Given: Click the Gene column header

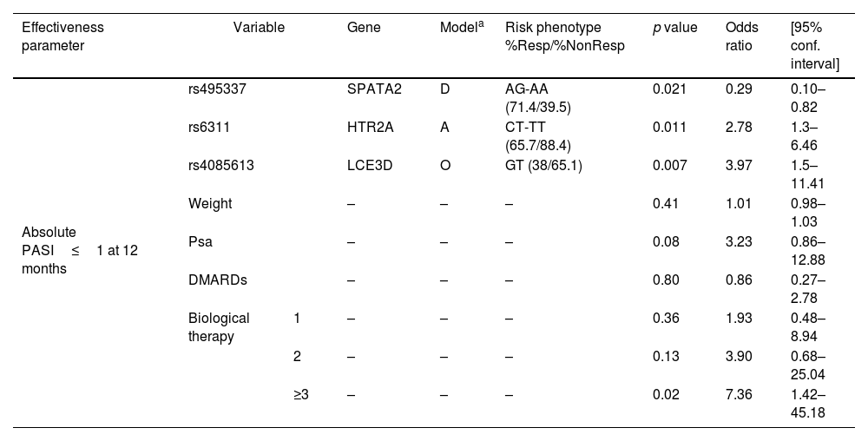Looking at the screenshot, I should pyautogui.click(x=364, y=28).
